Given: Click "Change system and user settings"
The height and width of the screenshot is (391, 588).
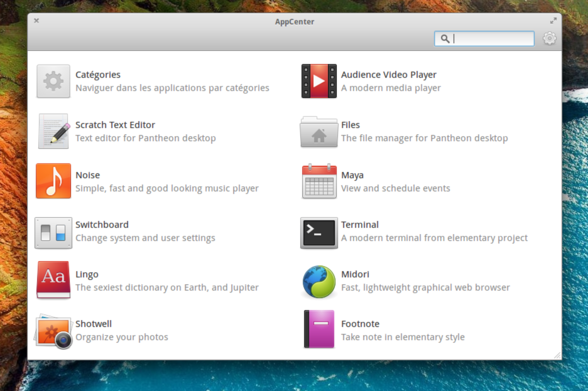Looking at the screenshot, I should point(145,238).
